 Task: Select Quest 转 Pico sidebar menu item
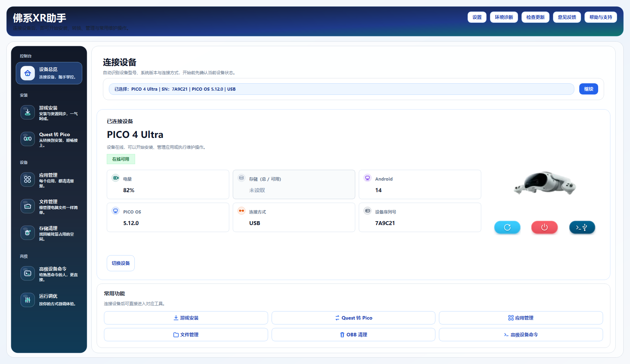49,139
